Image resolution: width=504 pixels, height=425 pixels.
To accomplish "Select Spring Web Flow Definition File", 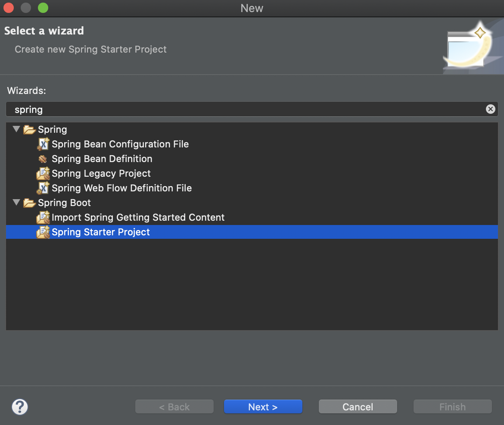I will point(121,188).
